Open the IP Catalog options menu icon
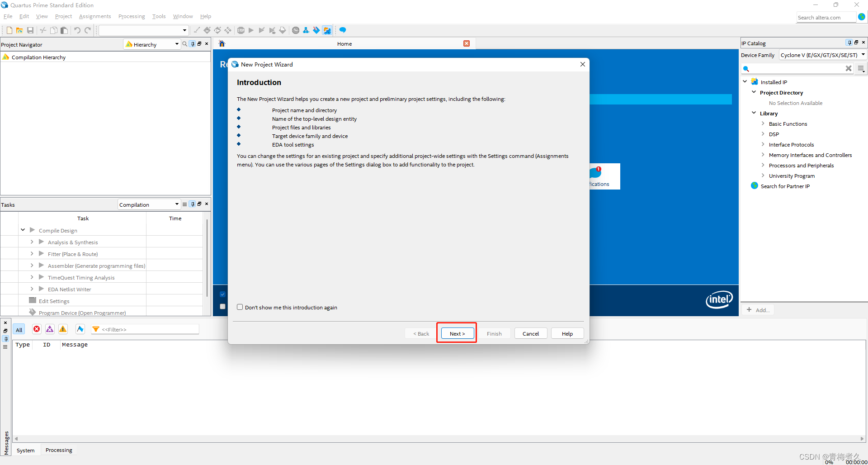Image resolution: width=868 pixels, height=465 pixels. [861, 68]
